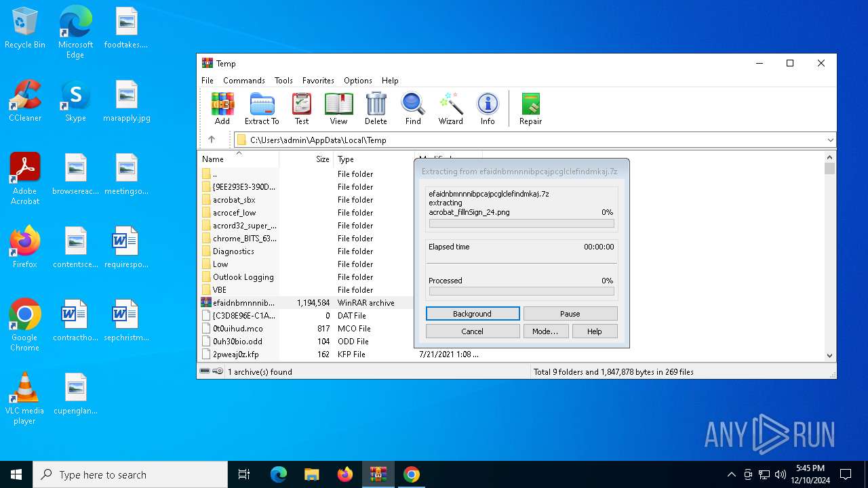This screenshot has height=488, width=868.
Task: Select Adobe Acrobat desktop shortcut
Action: (x=25, y=179)
